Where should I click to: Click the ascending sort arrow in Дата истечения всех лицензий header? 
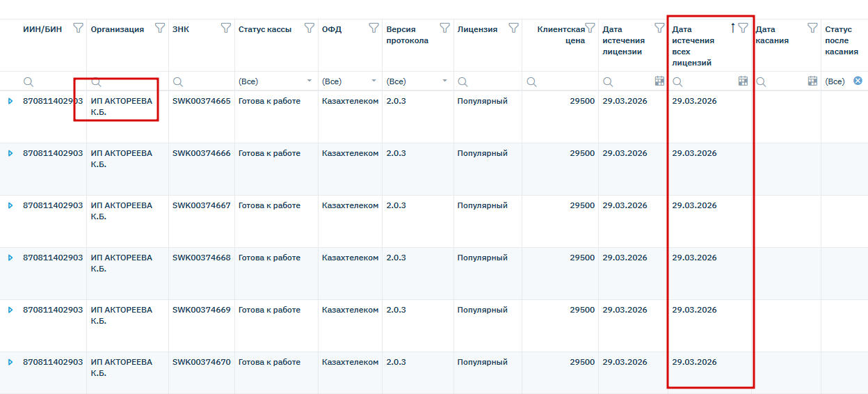pos(732,29)
